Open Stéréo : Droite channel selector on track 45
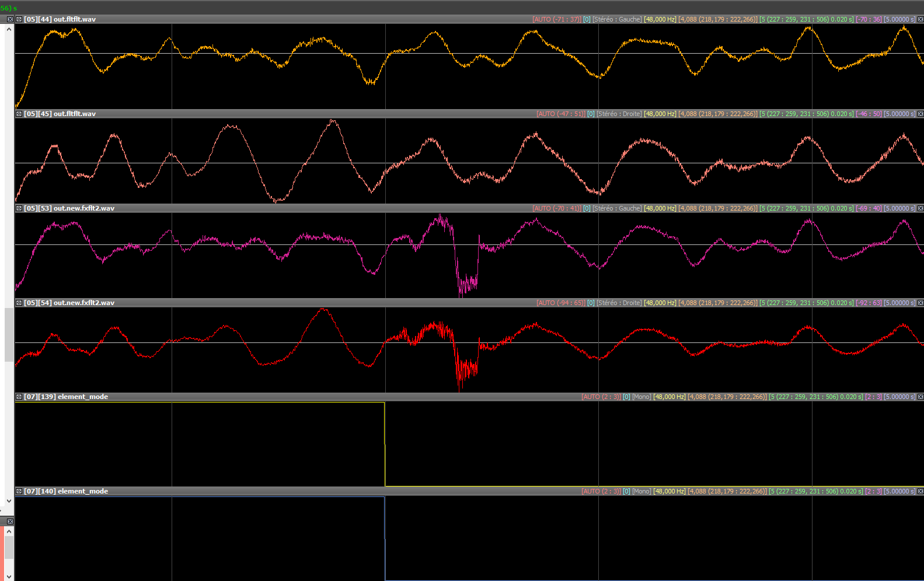The height and width of the screenshot is (581, 924). pos(619,114)
